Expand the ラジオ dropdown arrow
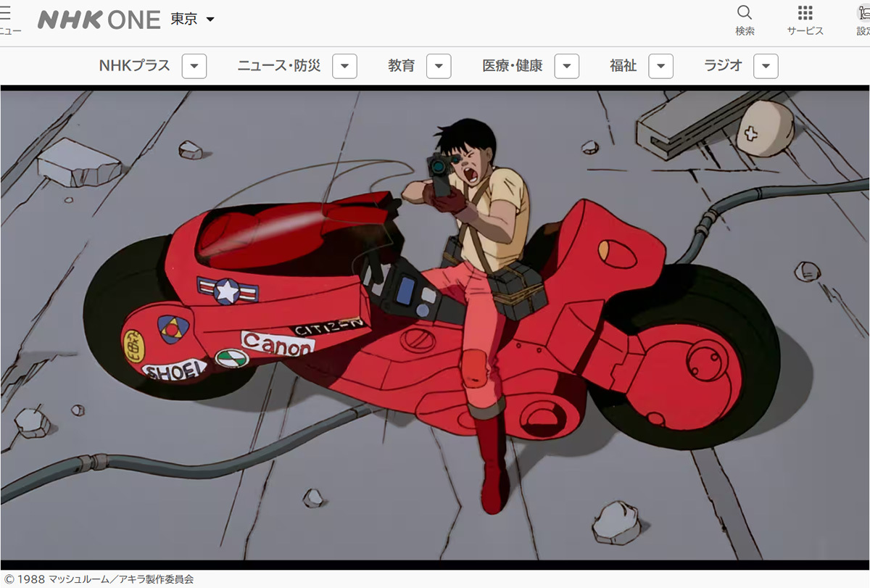 766,66
